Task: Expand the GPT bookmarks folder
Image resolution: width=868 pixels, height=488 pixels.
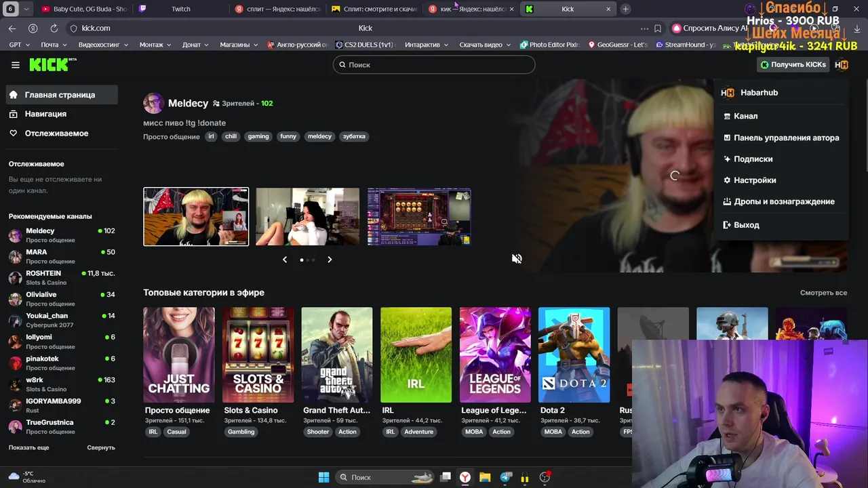Action: (x=19, y=45)
